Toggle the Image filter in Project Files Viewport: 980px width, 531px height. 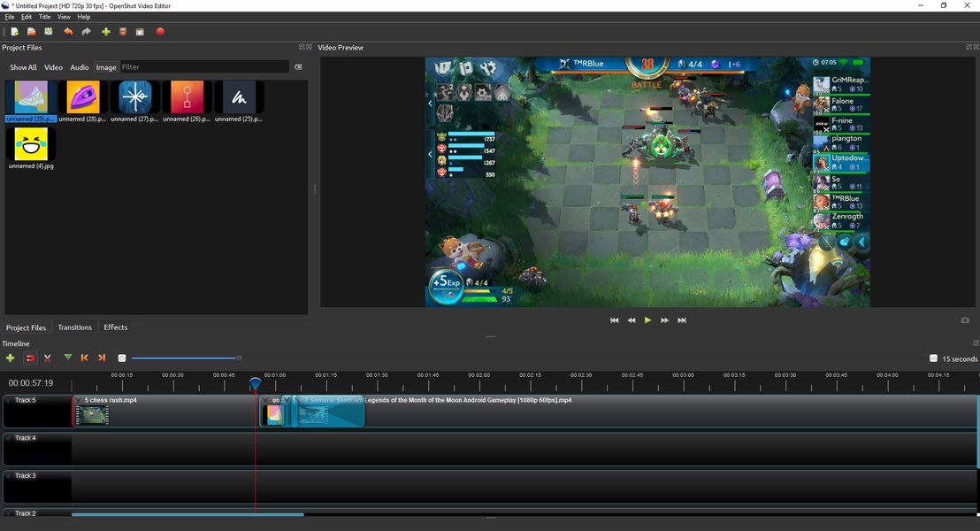click(x=106, y=67)
